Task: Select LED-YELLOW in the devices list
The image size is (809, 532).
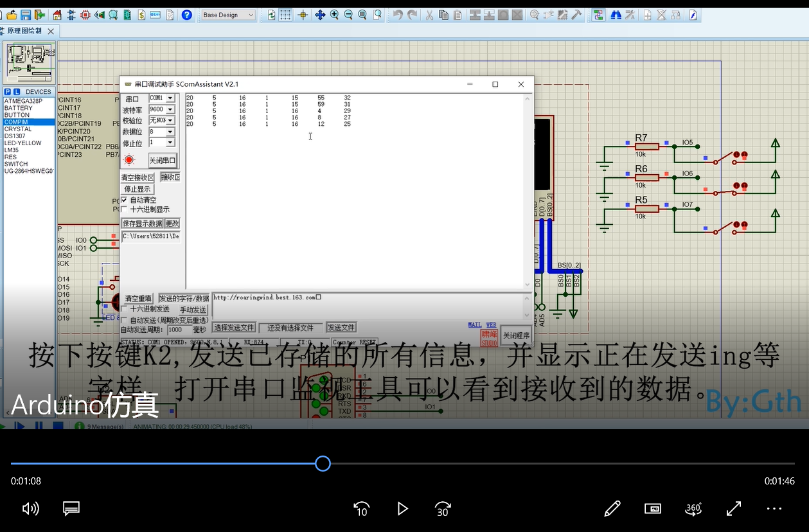Action: pos(29,143)
